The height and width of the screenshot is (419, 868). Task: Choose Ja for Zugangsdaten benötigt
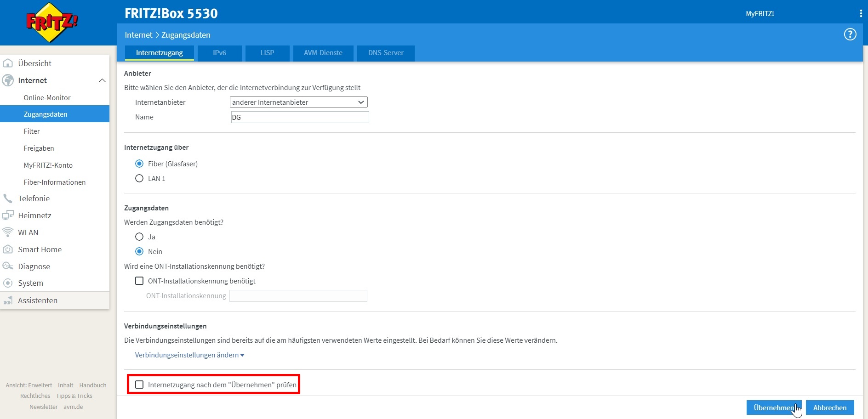[x=139, y=237]
